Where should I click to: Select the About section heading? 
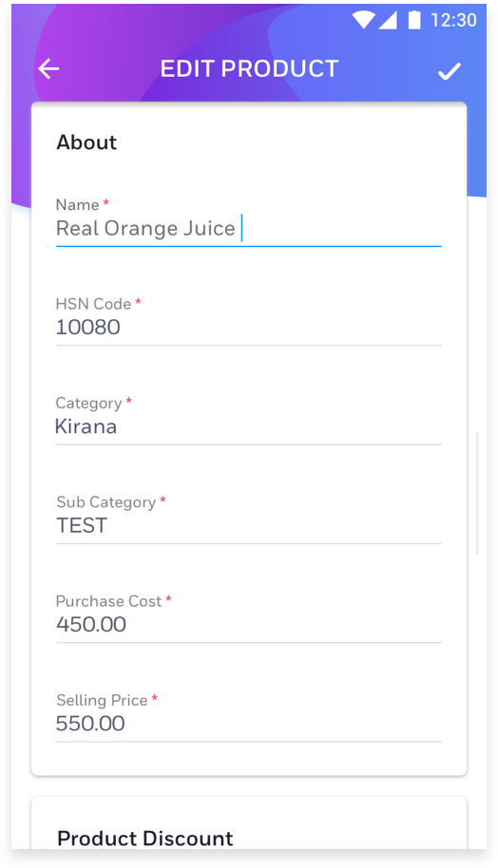tap(86, 142)
